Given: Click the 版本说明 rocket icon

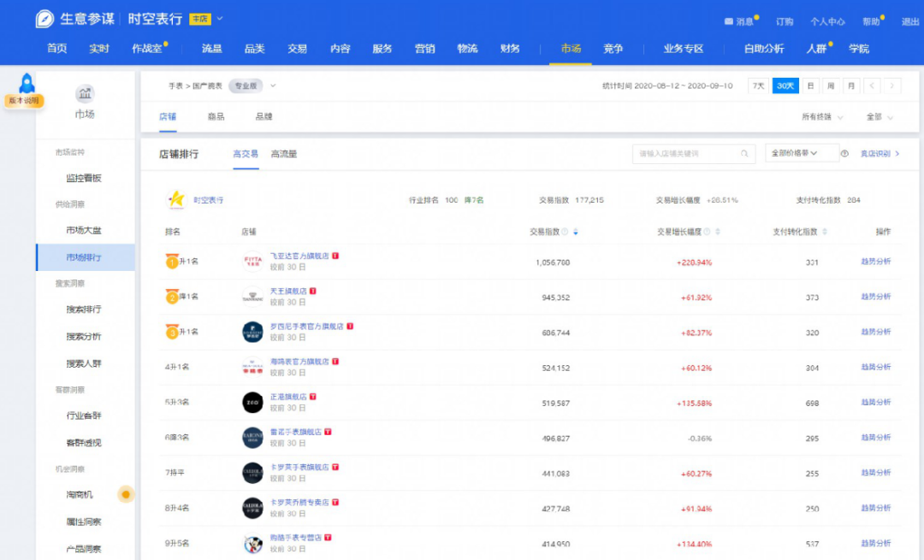Looking at the screenshot, I should click(x=27, y=83).
